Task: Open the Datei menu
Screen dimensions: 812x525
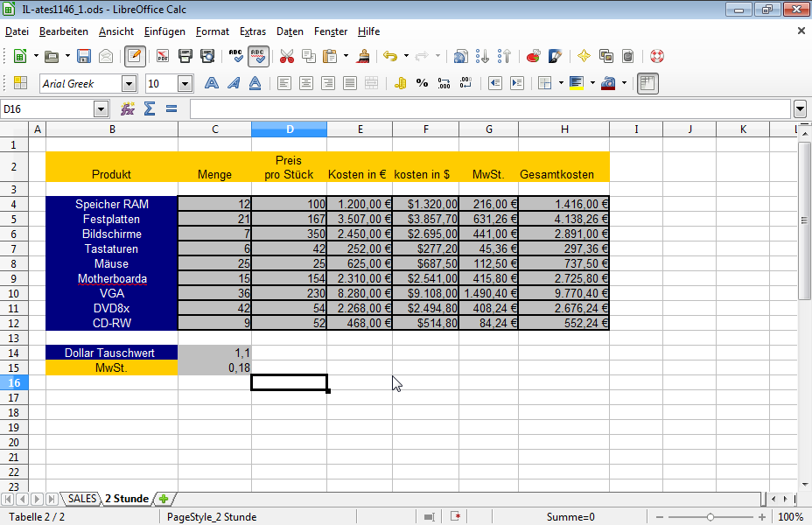Action: tap(17, 31)
